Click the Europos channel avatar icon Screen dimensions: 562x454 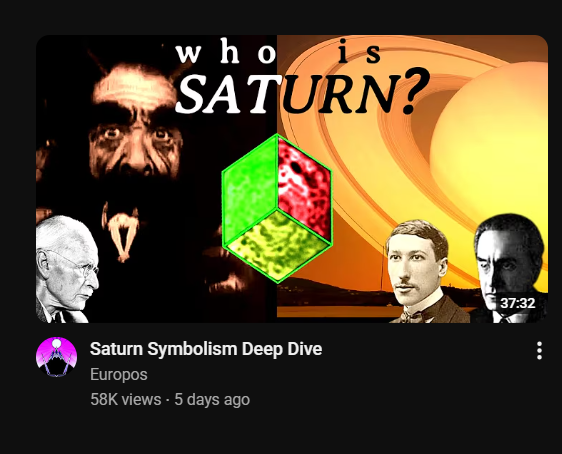point(56,357)
